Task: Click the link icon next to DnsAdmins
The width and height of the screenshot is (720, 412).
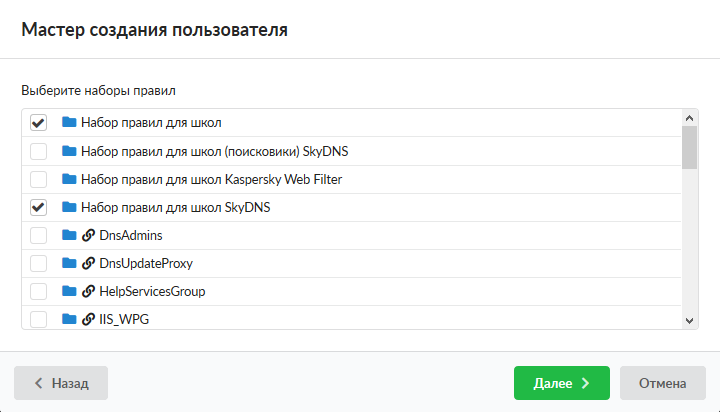Action: click(x=88, y=236)
